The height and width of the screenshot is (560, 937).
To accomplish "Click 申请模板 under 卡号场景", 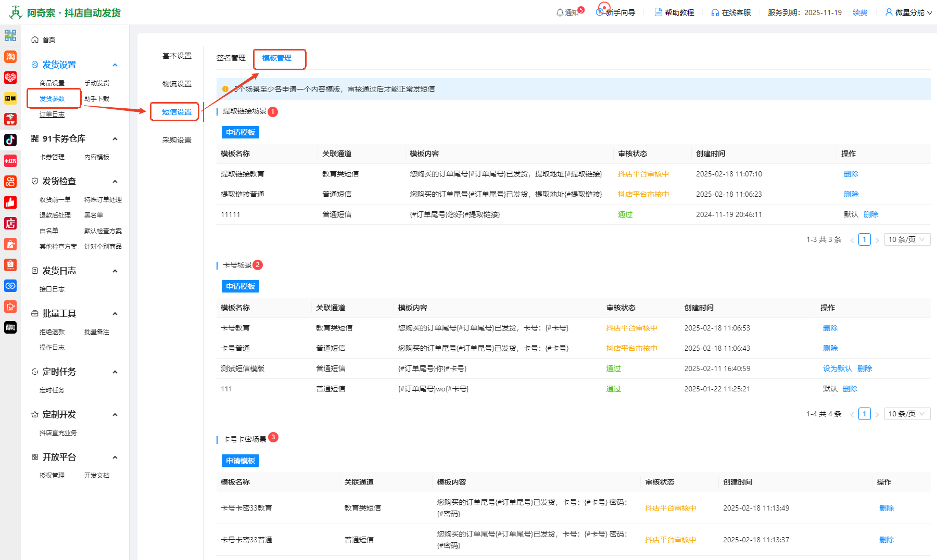I will tap(240, 286).
